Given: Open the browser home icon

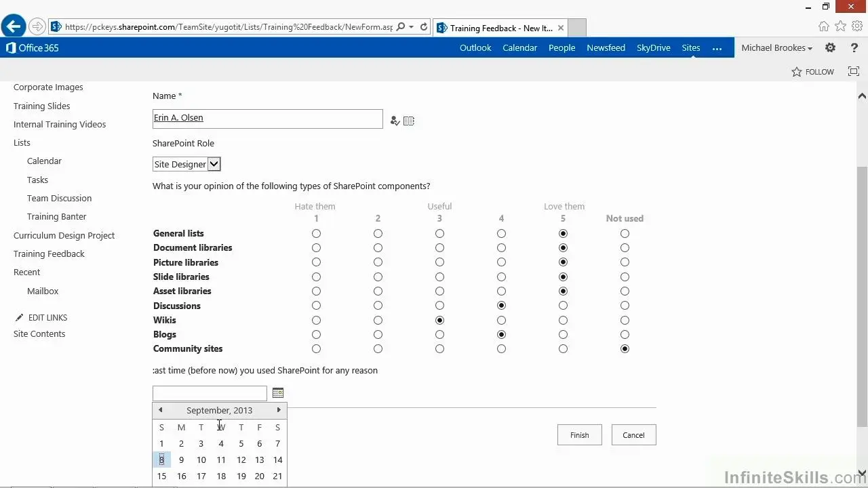Looking at the screenshot, I should coord(824,26).
